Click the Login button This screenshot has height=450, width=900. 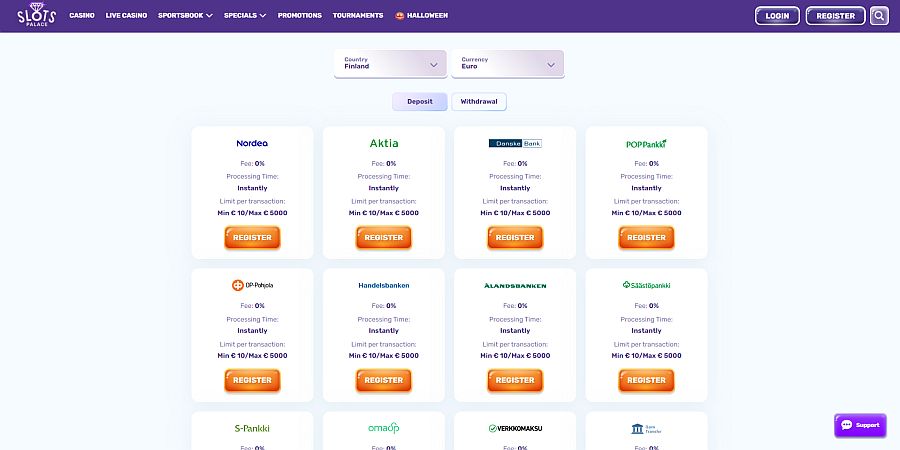(x=777, y=16)
